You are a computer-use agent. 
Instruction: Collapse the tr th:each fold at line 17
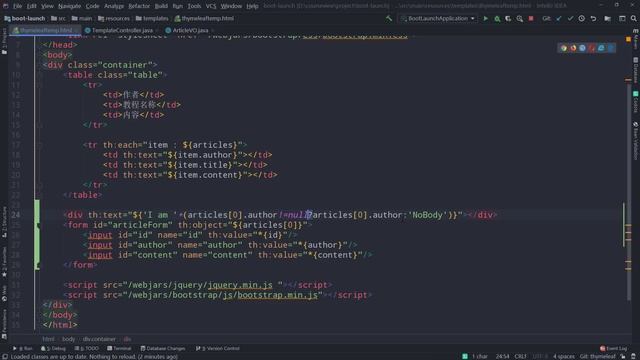[39, 145]
